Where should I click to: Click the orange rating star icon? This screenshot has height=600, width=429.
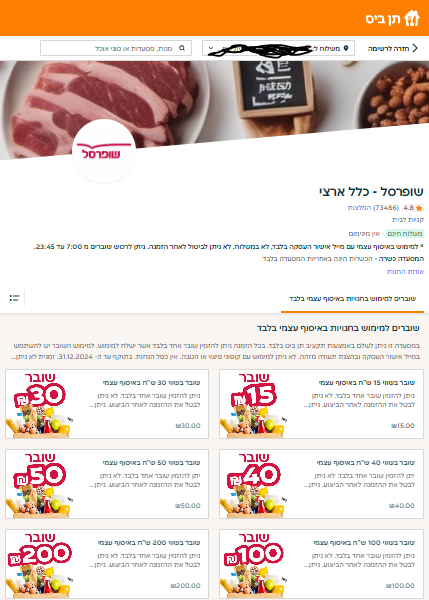coord(419,208)
